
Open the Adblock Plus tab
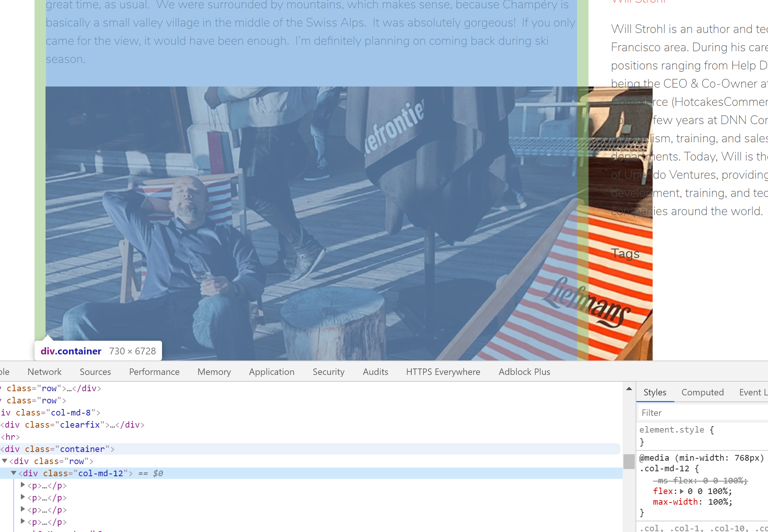(524, 372)
